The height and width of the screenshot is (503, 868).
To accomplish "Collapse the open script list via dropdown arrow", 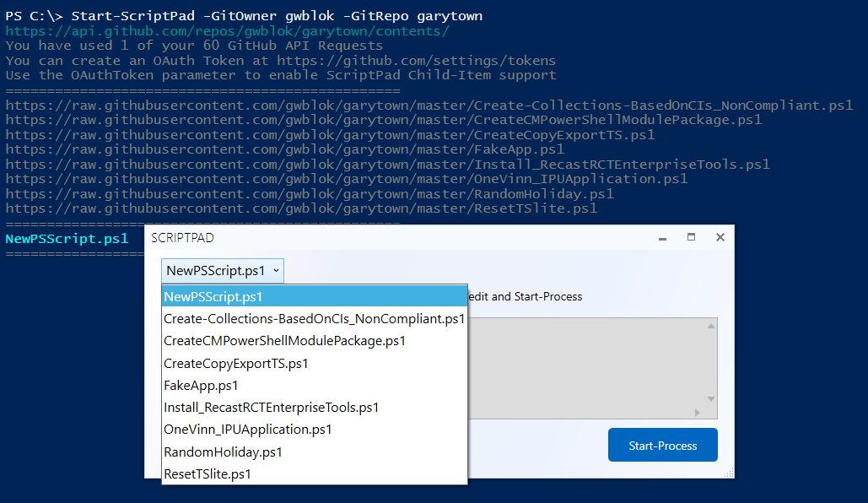I will [x=277, y=270].
